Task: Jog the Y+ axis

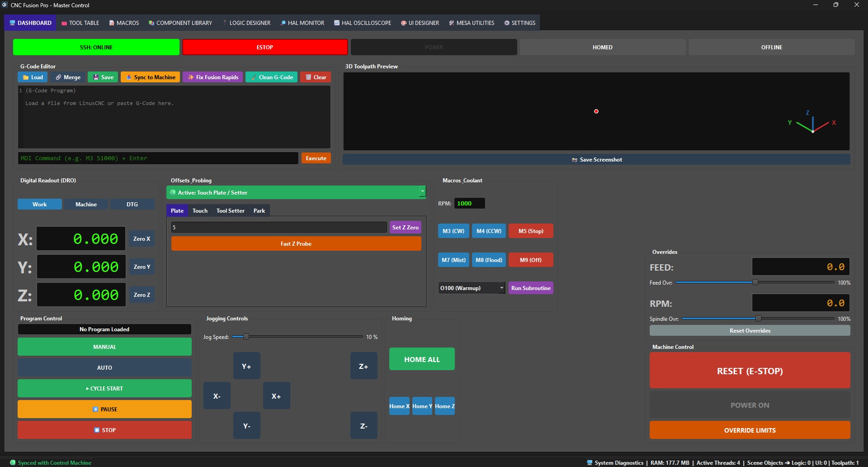Action: coord(247,366)
